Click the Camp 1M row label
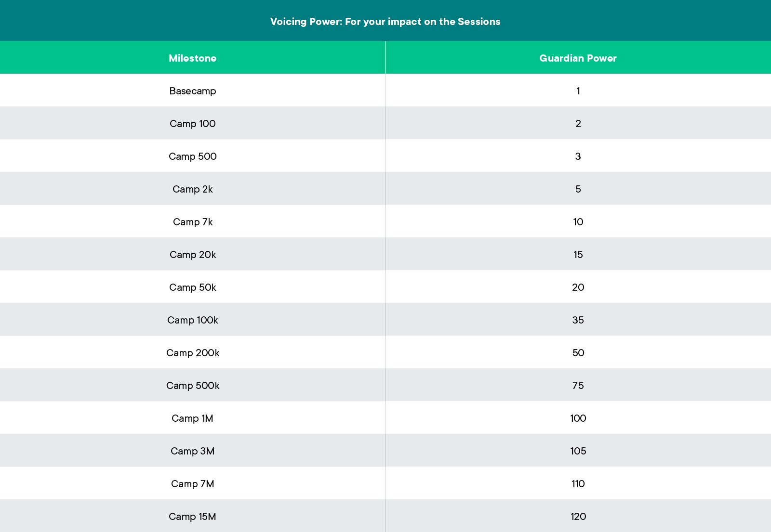The image size is (771, 532). point(192,418)
